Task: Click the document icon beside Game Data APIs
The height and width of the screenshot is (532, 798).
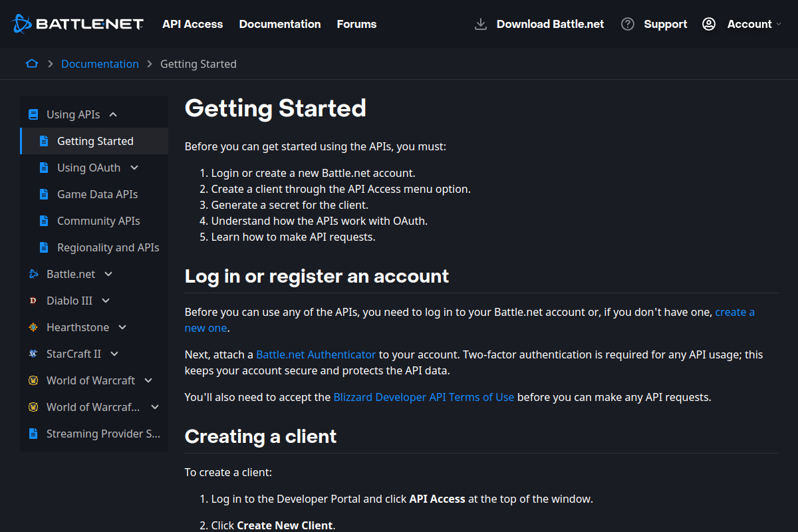Action: point(44,194)
